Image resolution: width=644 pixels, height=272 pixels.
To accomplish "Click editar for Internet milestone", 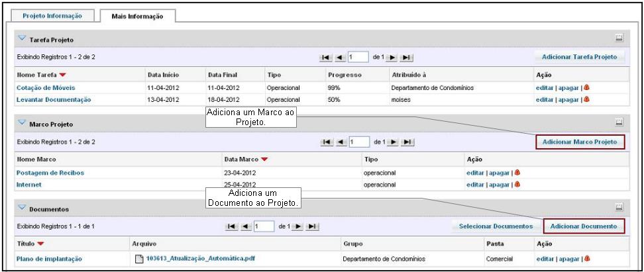I will point(475,185).
